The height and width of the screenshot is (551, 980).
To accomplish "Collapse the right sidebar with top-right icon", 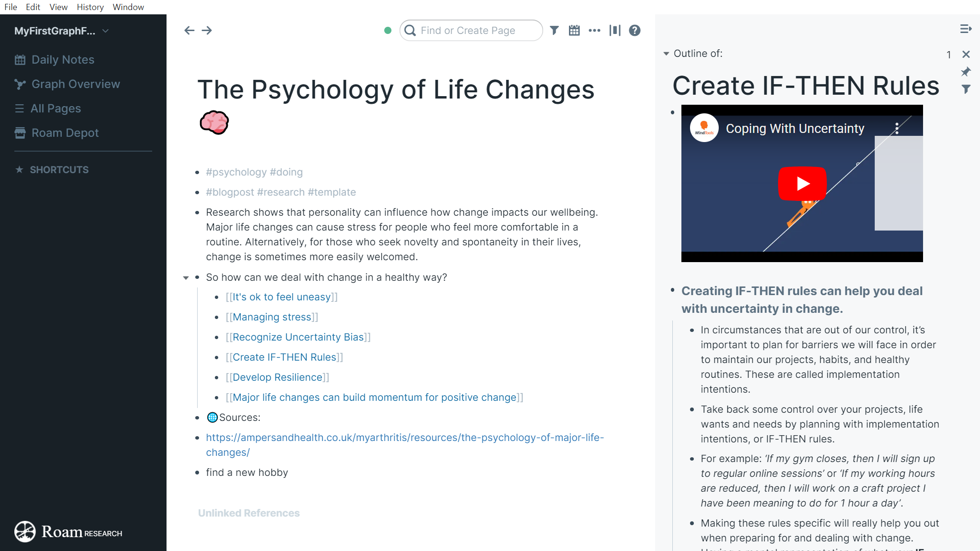I will pos(966,29).
